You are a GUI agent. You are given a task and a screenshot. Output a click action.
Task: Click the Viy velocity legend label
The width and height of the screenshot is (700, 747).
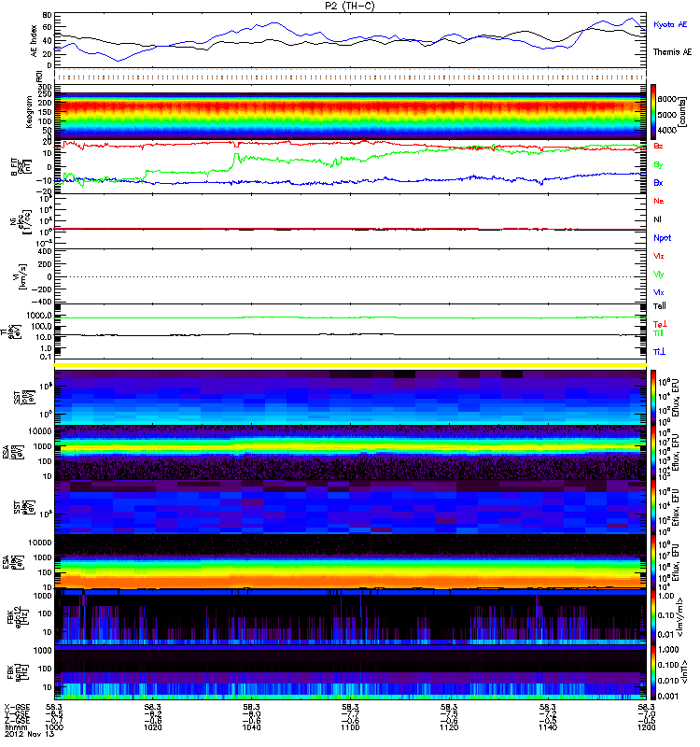[660, 275]
